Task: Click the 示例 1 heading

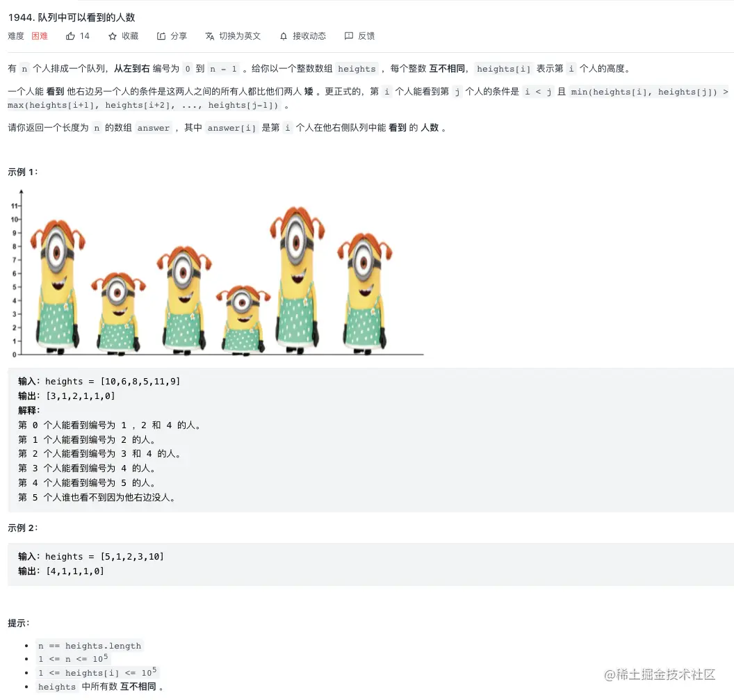Action: (23, 172)
